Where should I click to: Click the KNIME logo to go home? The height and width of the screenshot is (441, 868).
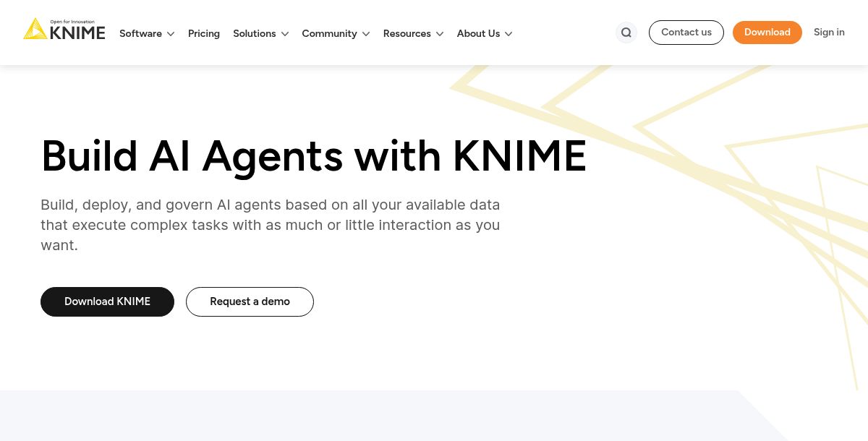[64, 29]
